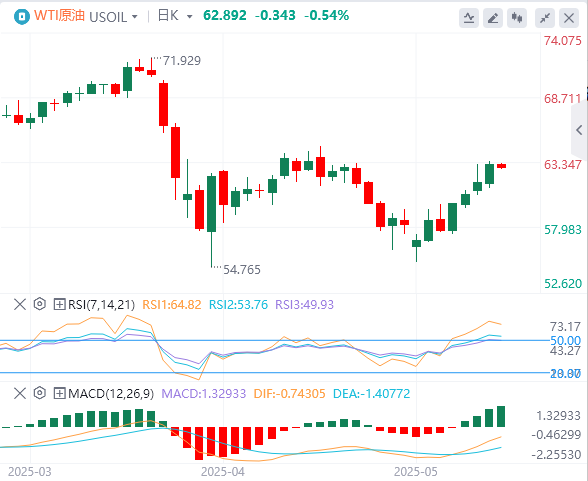
Task: Remove the MACD indicator panel
Action: click(20, 393)
